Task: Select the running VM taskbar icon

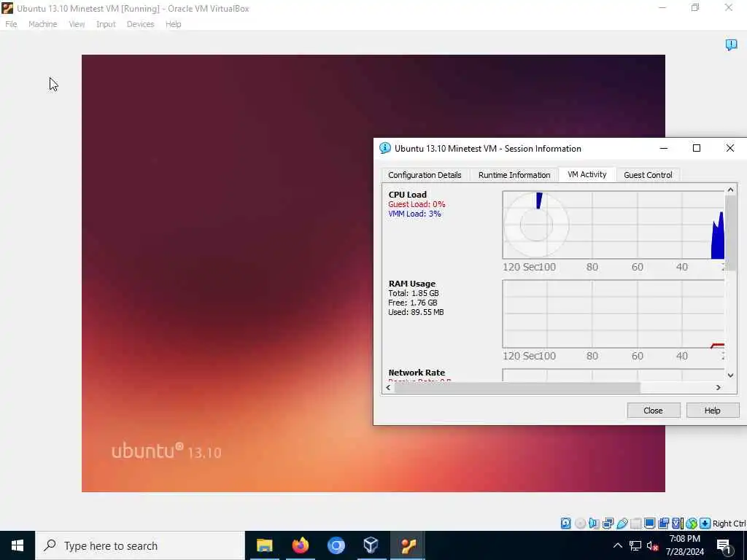Action: click(408, 545)
